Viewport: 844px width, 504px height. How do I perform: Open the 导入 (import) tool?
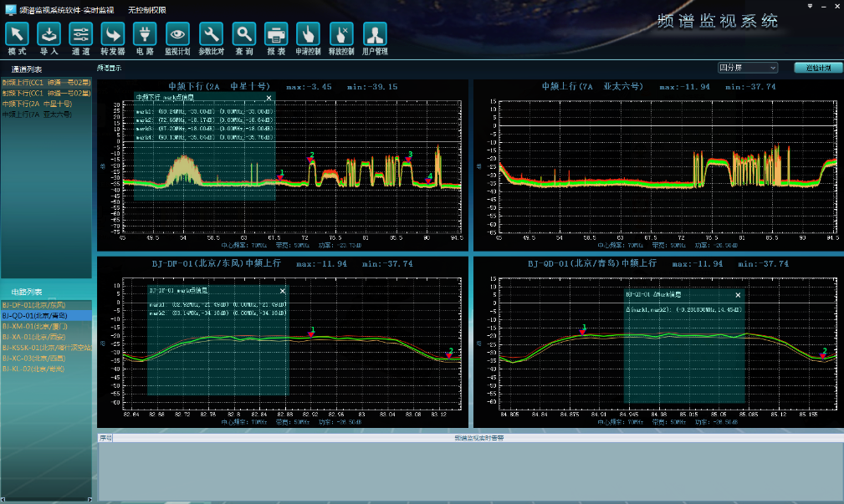coord(49,34)
